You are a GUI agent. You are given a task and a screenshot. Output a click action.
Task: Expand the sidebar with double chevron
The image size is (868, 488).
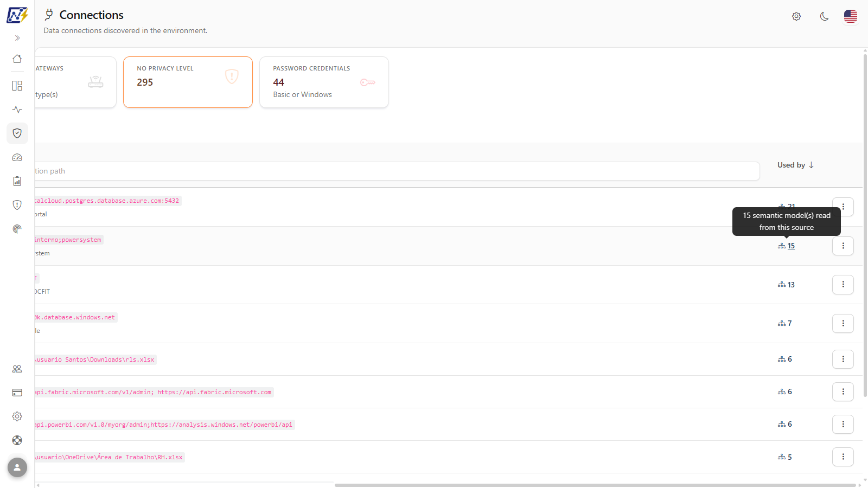(x=17, y=38)
